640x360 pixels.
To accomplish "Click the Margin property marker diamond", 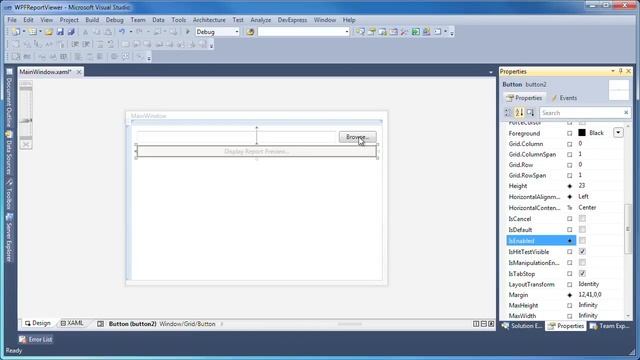I will coord(570,295).
